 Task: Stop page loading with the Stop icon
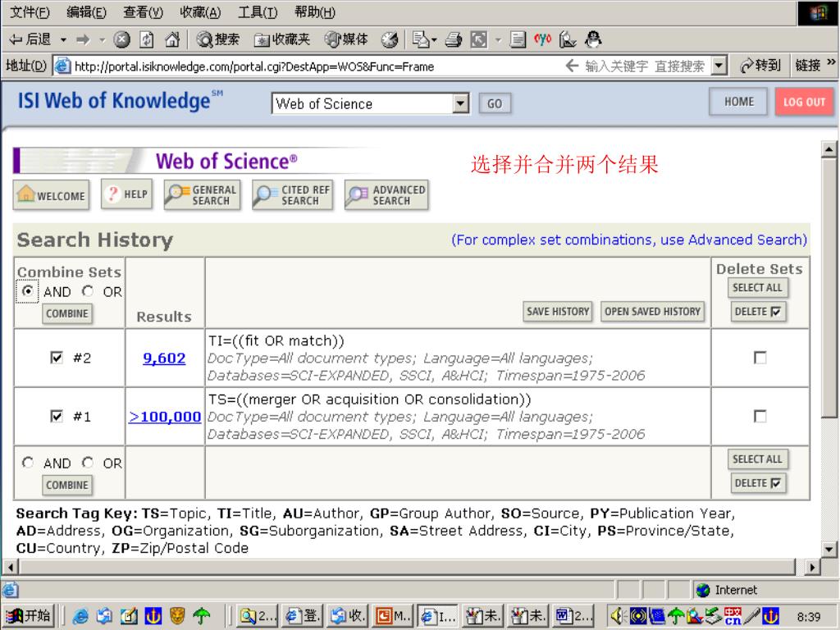[122, 39]
